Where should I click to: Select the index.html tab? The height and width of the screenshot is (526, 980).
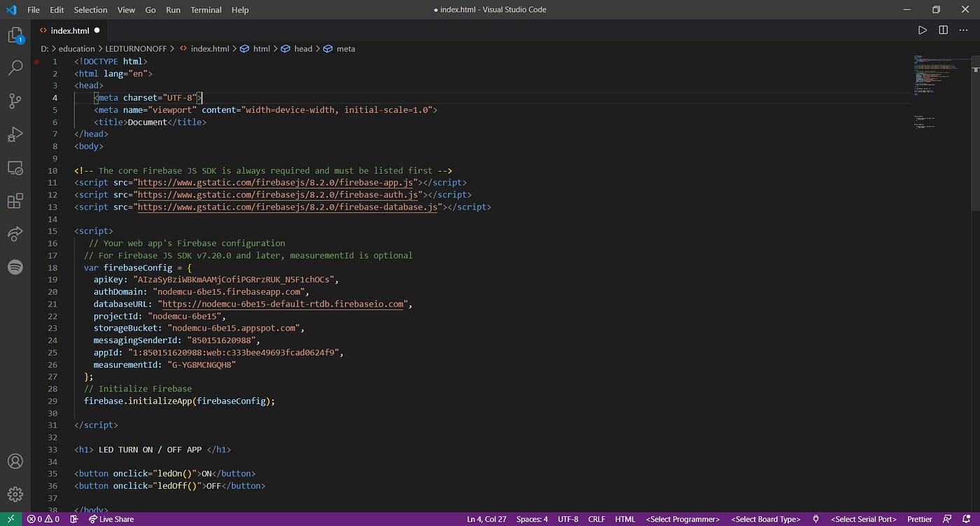[70, 30]
